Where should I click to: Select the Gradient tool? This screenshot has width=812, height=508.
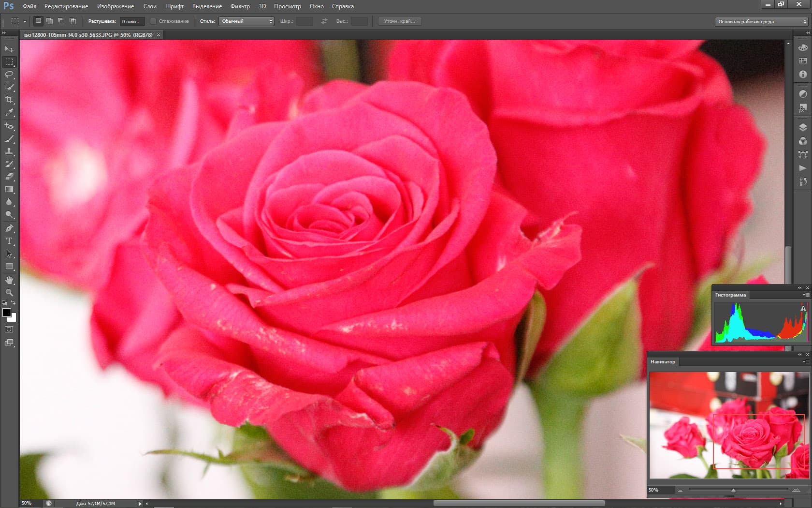(9, 189)
